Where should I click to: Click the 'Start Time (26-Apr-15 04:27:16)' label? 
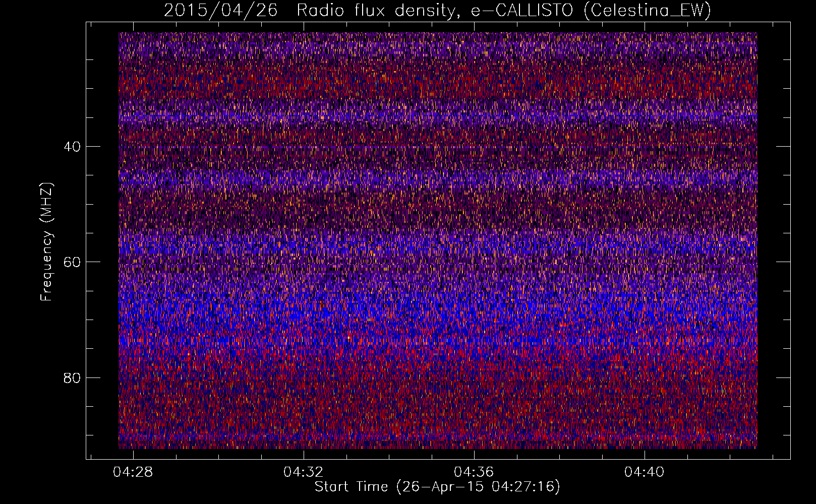pos(437,487)
